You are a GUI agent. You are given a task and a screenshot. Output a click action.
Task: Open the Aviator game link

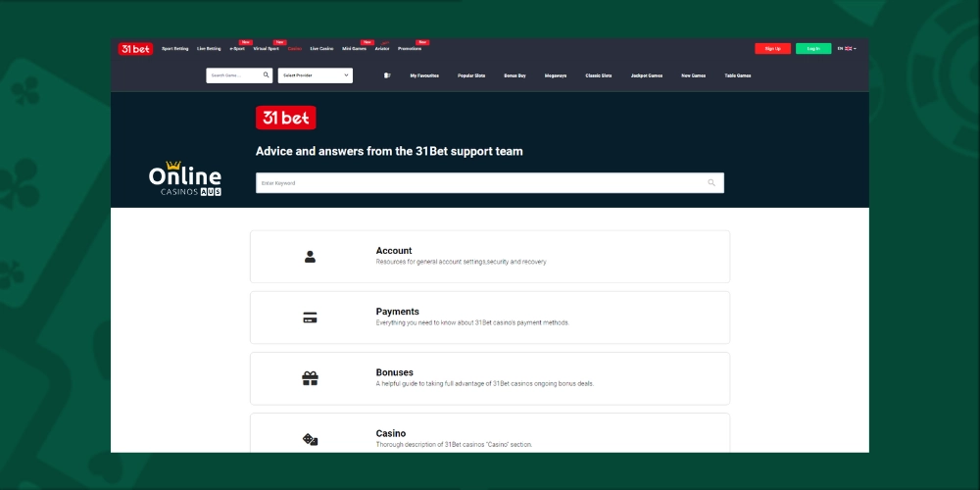pyautogui.click(x=382, y=49)
